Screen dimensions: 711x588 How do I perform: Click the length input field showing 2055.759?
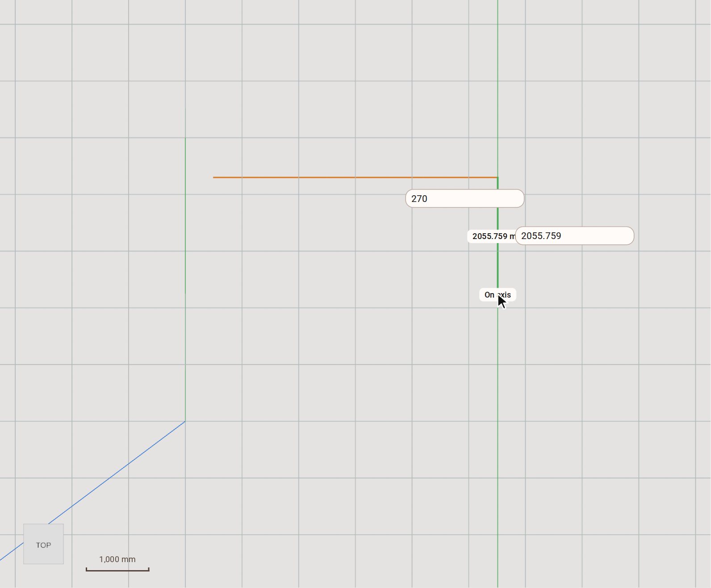(574, 236)
